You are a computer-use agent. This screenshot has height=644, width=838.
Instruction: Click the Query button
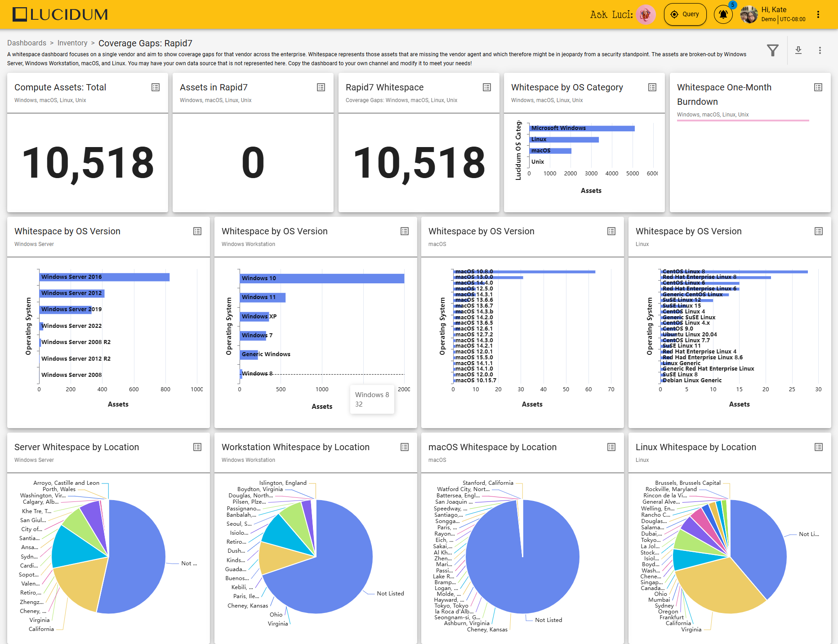(x=685, y=14)
